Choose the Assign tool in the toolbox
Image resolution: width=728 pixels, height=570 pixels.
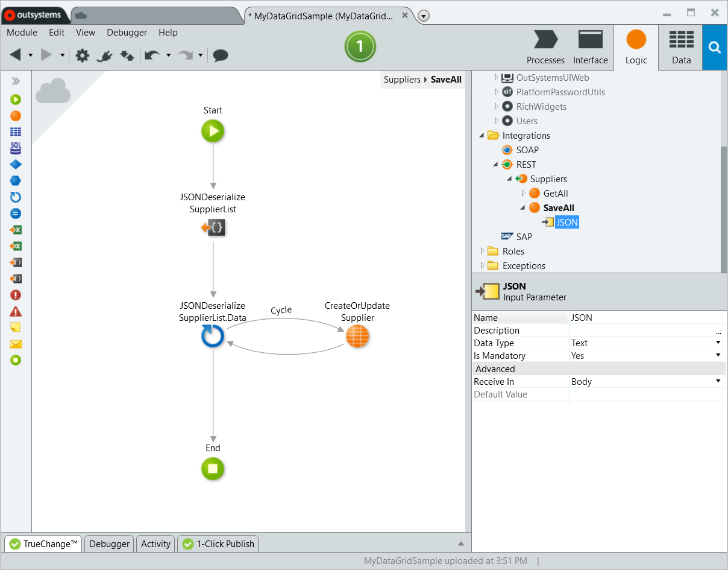point(16,214)
